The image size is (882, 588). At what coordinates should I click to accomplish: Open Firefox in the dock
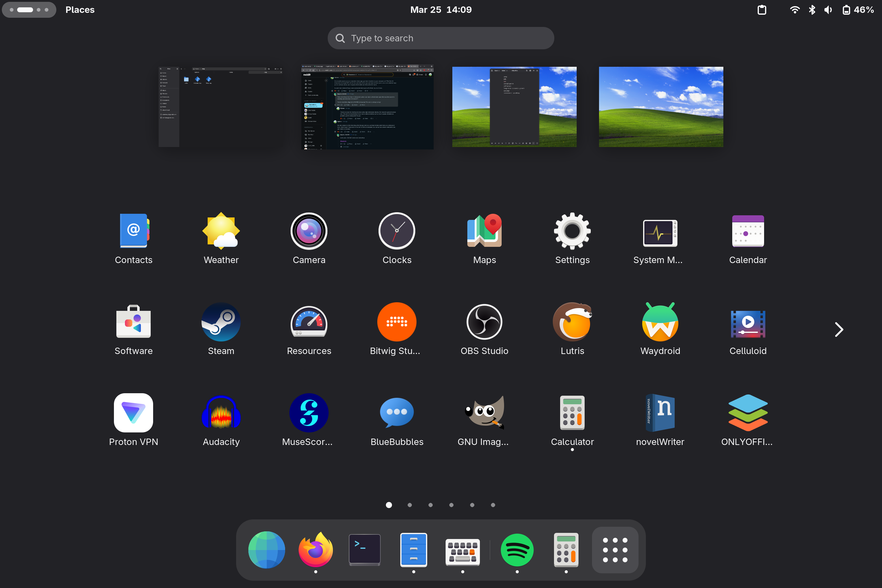pyautogui.click(x=315, y=550)
